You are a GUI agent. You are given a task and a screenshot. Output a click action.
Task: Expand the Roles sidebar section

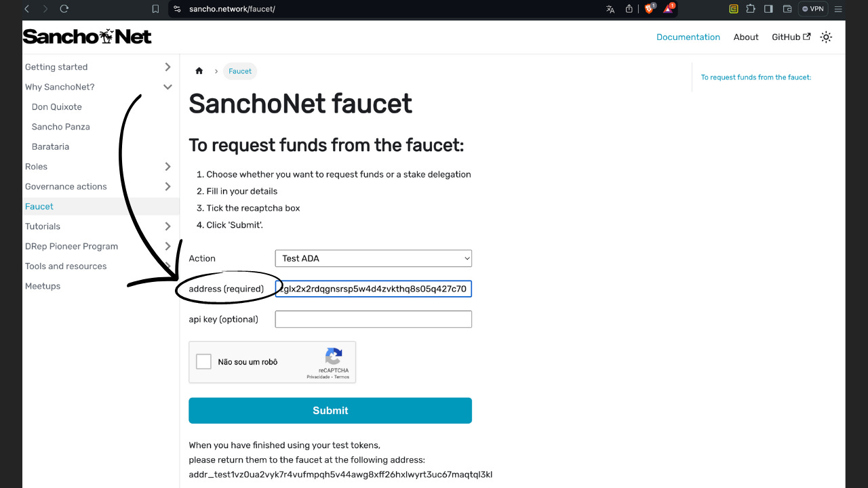tap(167, 166)
